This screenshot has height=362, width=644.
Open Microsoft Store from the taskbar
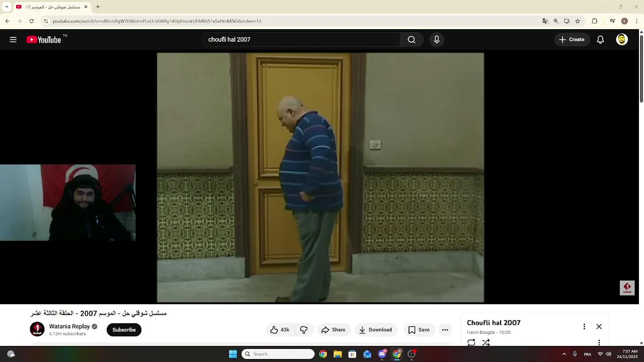352,354
